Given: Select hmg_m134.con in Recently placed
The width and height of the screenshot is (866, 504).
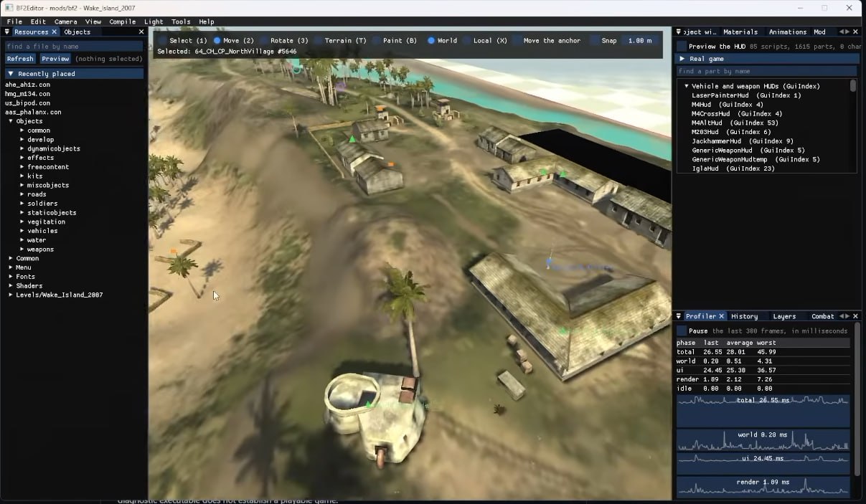Looking at the screenshot, I should tap(27, 94).
